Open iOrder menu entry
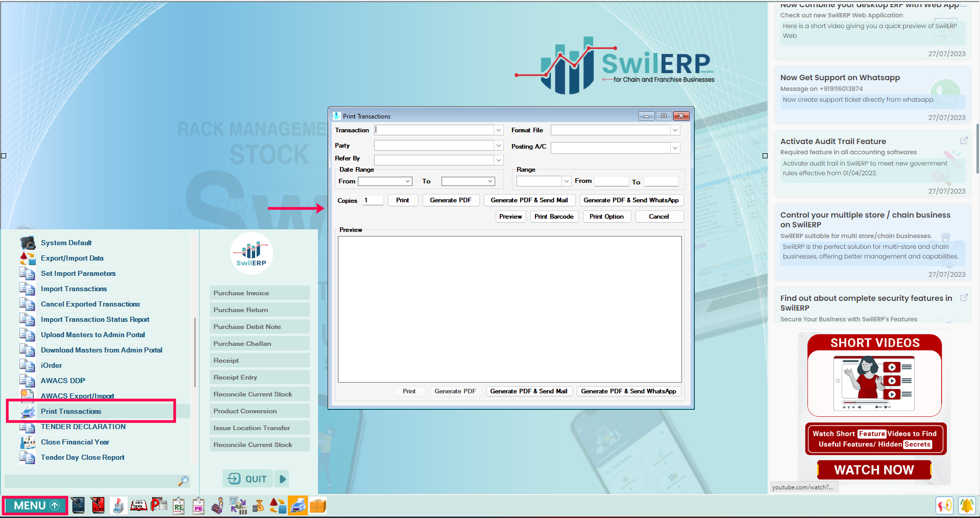Screen dimensions: 980x518 [x=52, y=365]
